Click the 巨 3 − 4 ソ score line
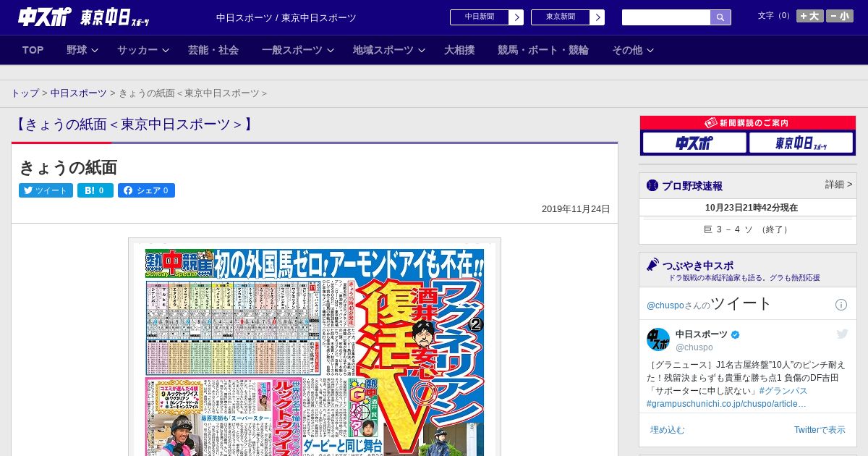The width and height of the screenshot is (868, 456). (747, 229)
